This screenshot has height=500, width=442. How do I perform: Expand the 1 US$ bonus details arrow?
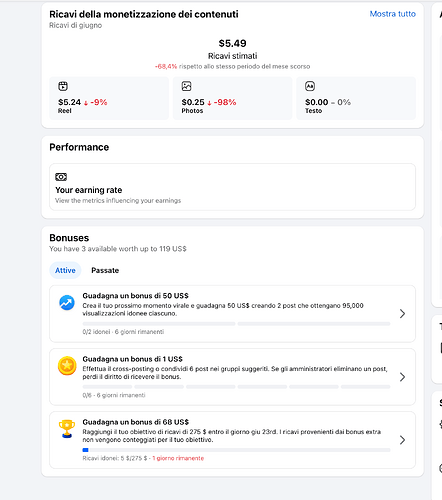point(402,377)
